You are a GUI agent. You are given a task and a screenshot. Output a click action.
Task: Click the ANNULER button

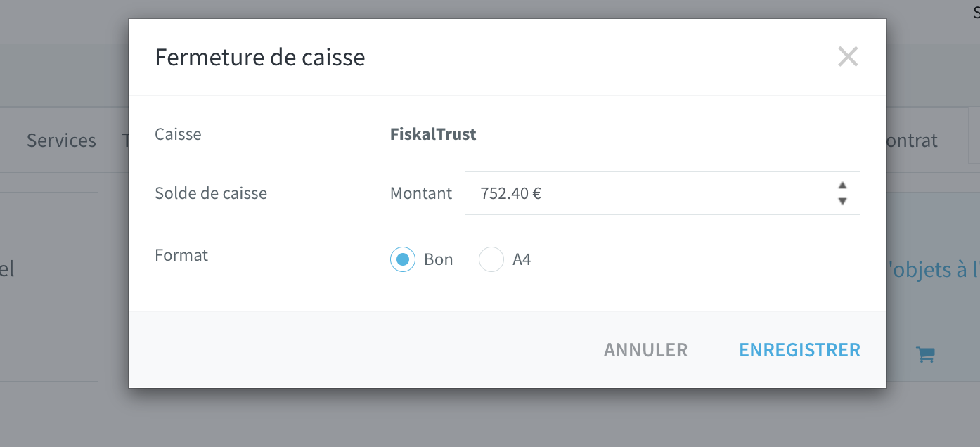(645, 350)
